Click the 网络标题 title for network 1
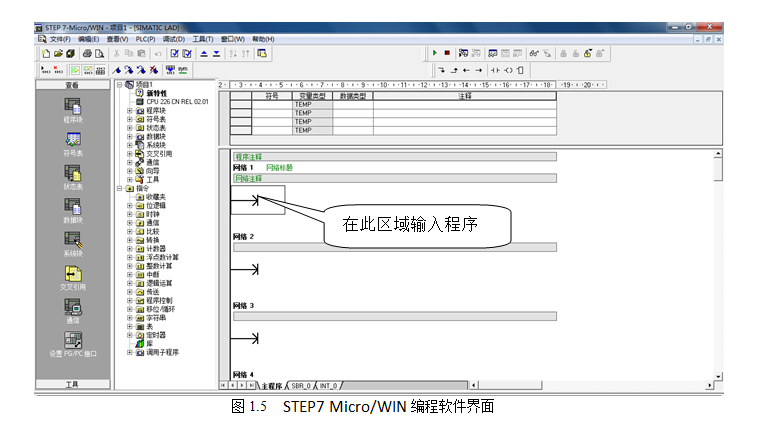 click(x=279, y=168)
